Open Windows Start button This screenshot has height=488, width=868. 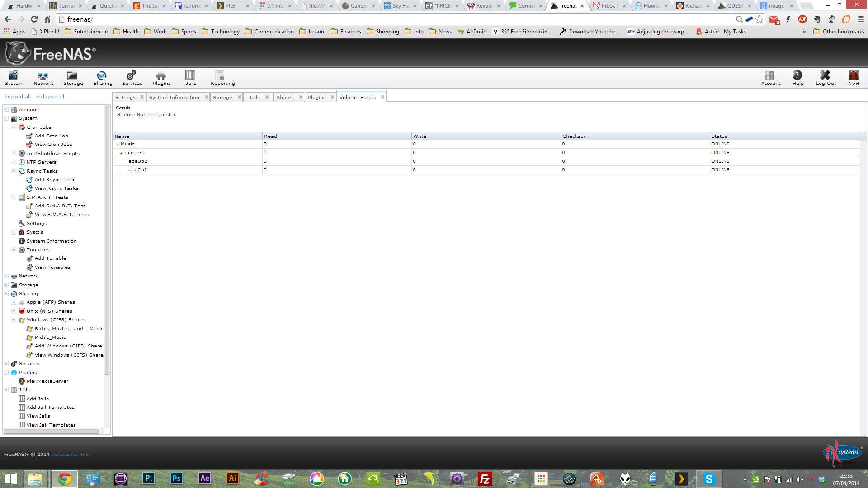(11, 479)
